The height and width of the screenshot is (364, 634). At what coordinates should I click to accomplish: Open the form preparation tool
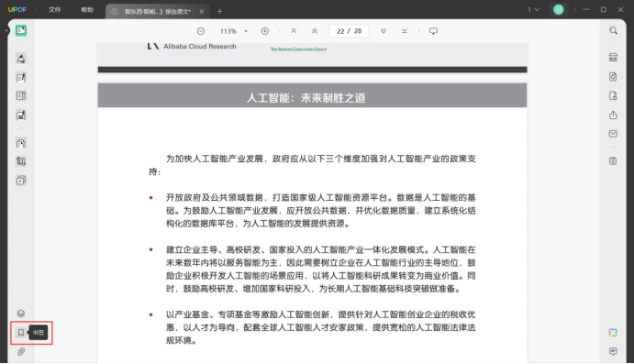[x=21, y=116]
